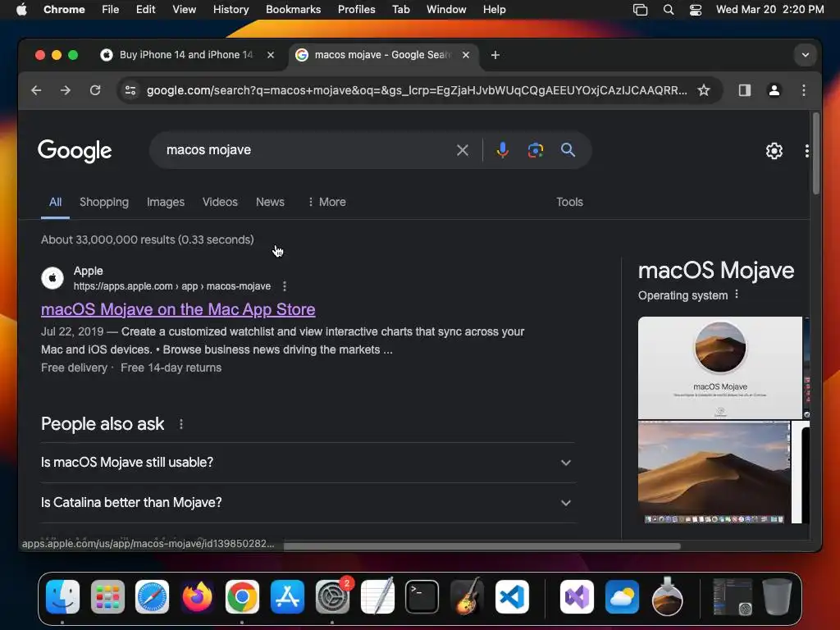Open Launchpad from the Dock

(107, 597)
